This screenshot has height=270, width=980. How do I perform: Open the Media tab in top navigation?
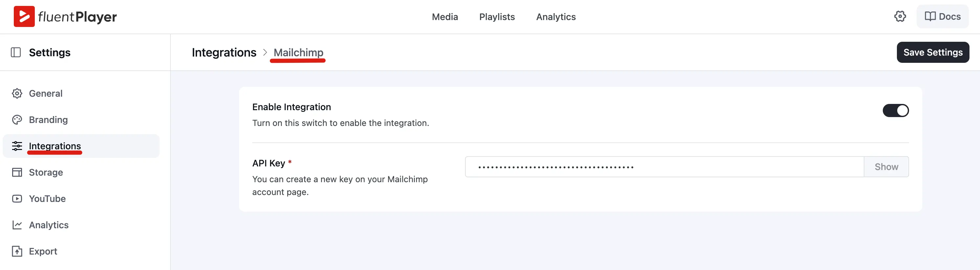(445, 17)
